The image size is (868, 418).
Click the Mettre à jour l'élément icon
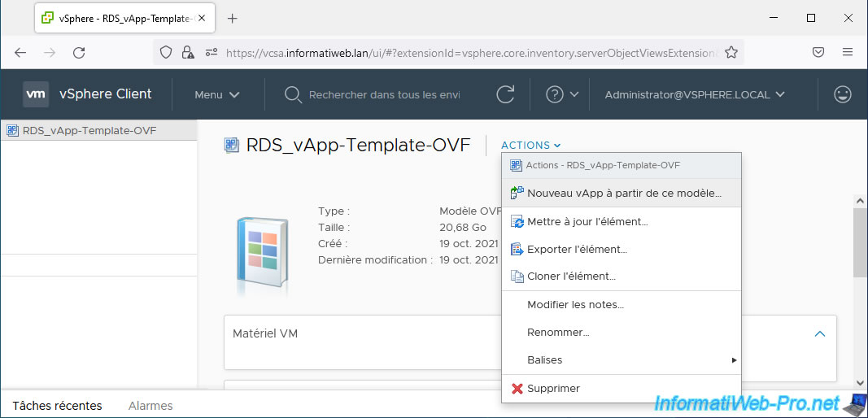click(517, 221)
